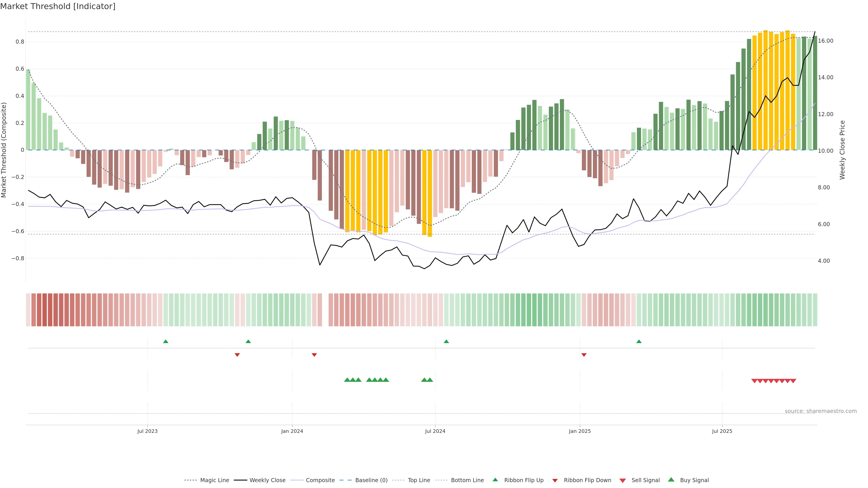Viewport: 868px width, 488px height.
Task: Click the Jul 2024 x-axis label
Action: click(x=435, y=431)
